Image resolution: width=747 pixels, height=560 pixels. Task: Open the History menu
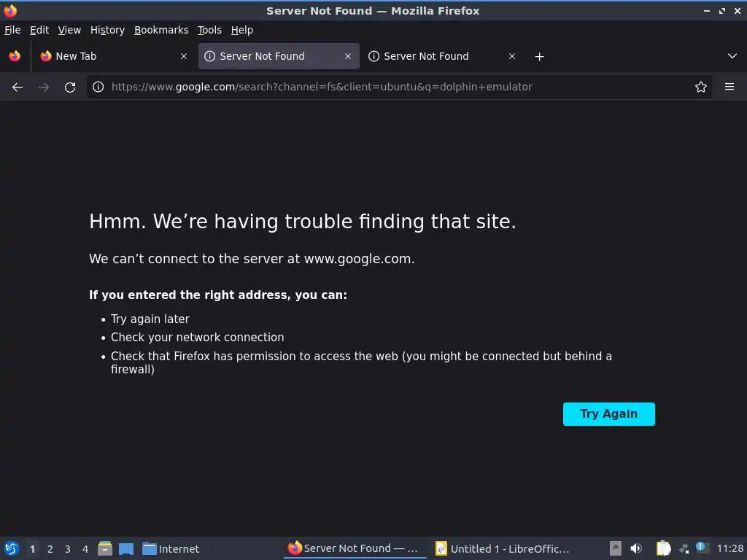click(107, 30)
